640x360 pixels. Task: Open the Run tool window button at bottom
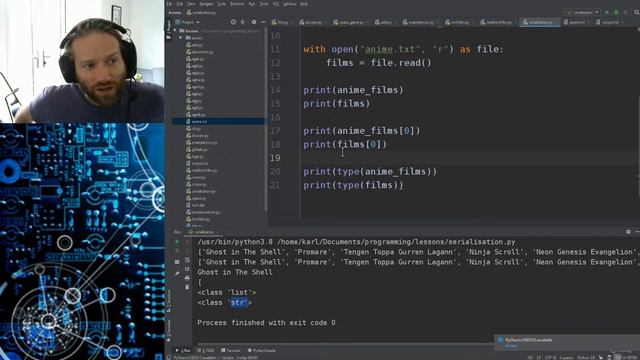[184, 351]
